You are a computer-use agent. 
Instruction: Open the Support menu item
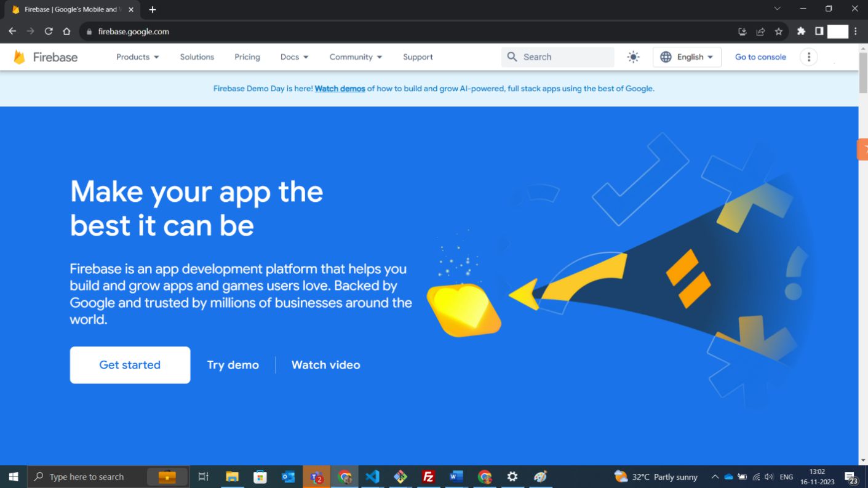(x=418, y=57)
